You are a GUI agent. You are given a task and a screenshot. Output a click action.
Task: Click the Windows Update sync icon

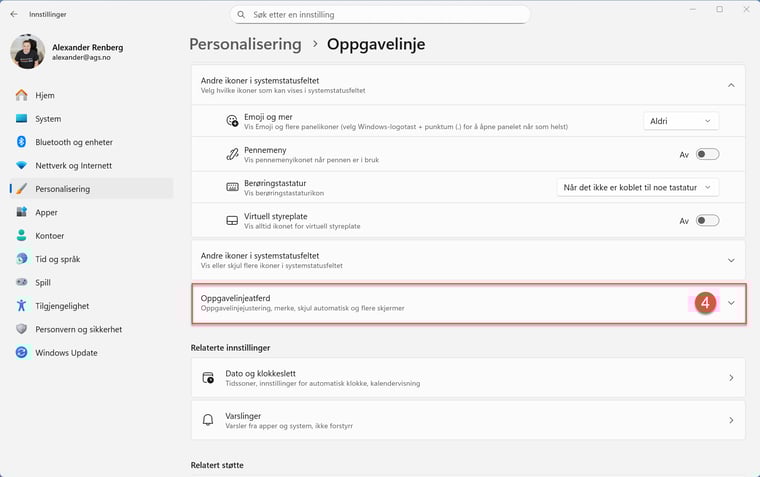[21, 352]
